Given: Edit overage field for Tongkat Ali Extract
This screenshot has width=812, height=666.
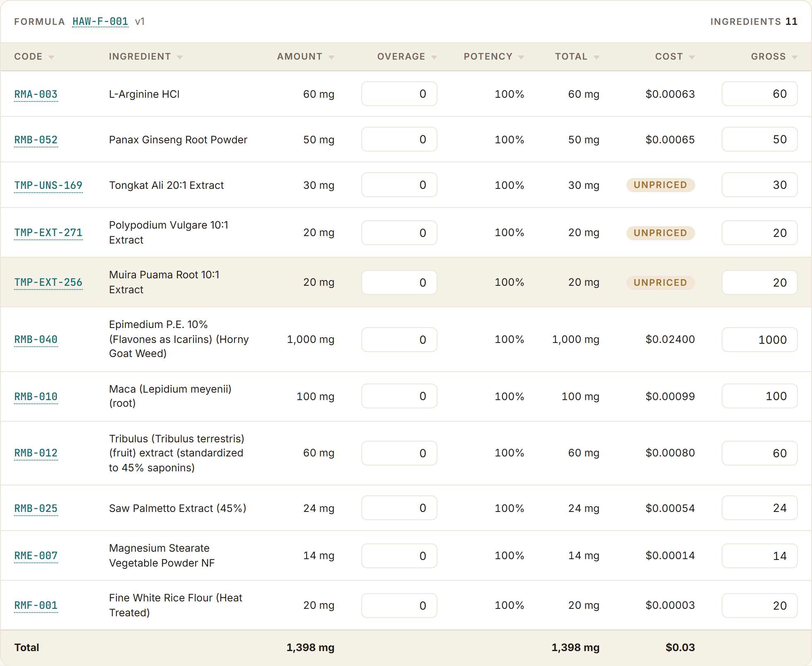Looking at the screenshot, I should (x=399, y=185).
